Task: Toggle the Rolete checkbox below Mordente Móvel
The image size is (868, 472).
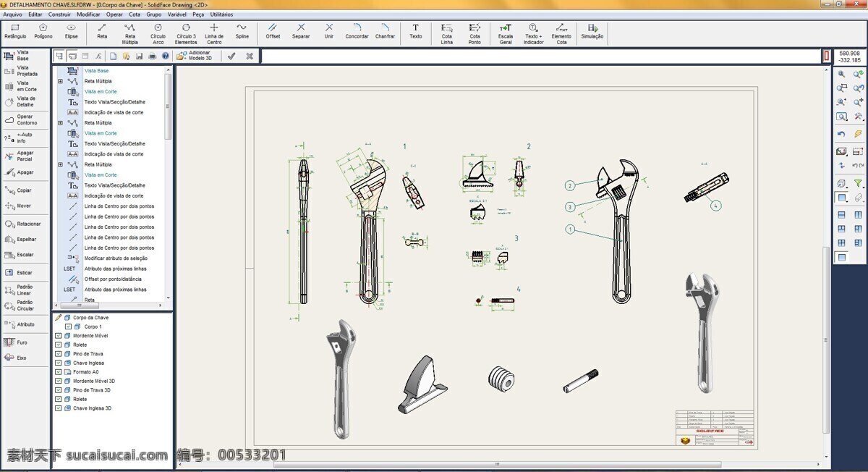Action: click(x=59, y=345)
